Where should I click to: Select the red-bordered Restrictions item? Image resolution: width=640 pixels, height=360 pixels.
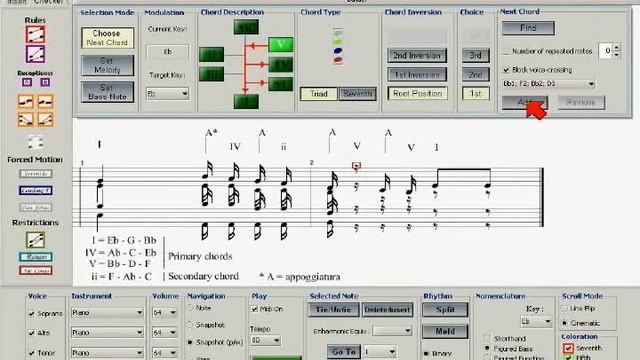coord(36,271)
